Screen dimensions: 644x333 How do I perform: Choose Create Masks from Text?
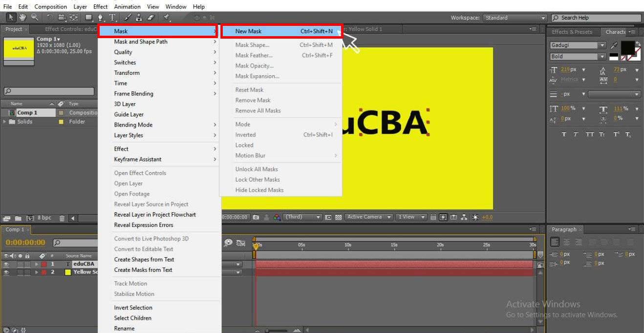click(143, 270)
